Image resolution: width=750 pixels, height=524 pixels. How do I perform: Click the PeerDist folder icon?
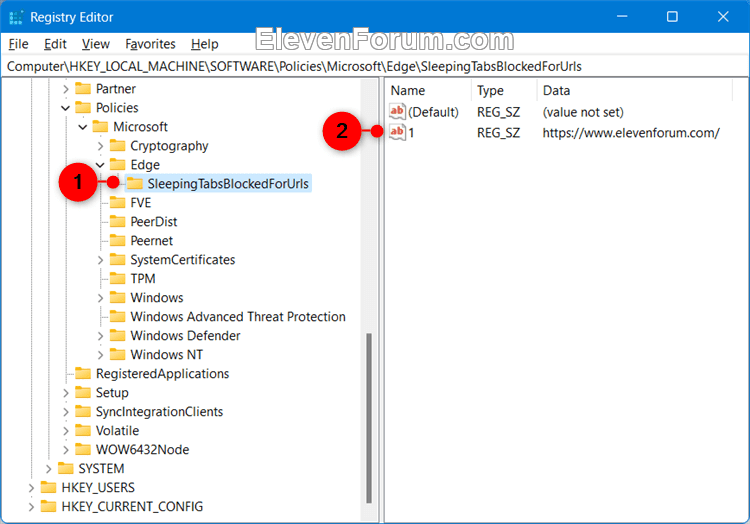click(x=118, y=221)
